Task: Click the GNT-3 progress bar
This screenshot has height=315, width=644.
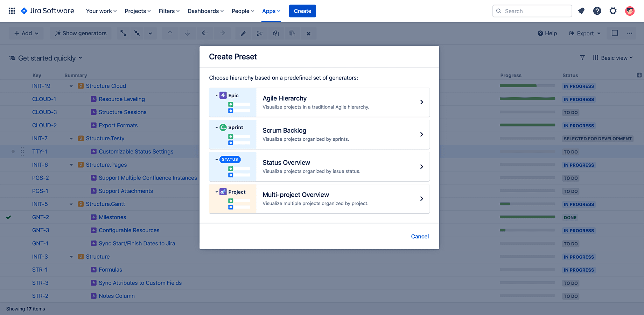Action: (527, 230)
